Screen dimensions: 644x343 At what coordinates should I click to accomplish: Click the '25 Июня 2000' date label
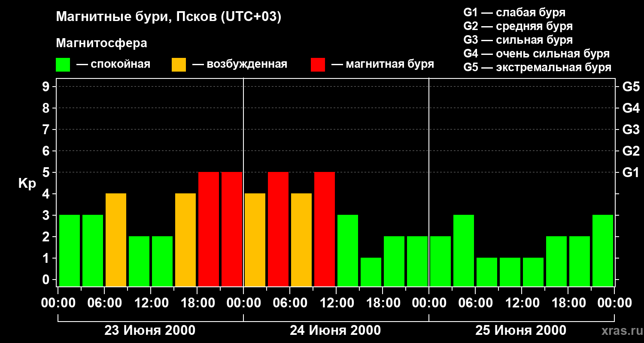coord(521,331)
